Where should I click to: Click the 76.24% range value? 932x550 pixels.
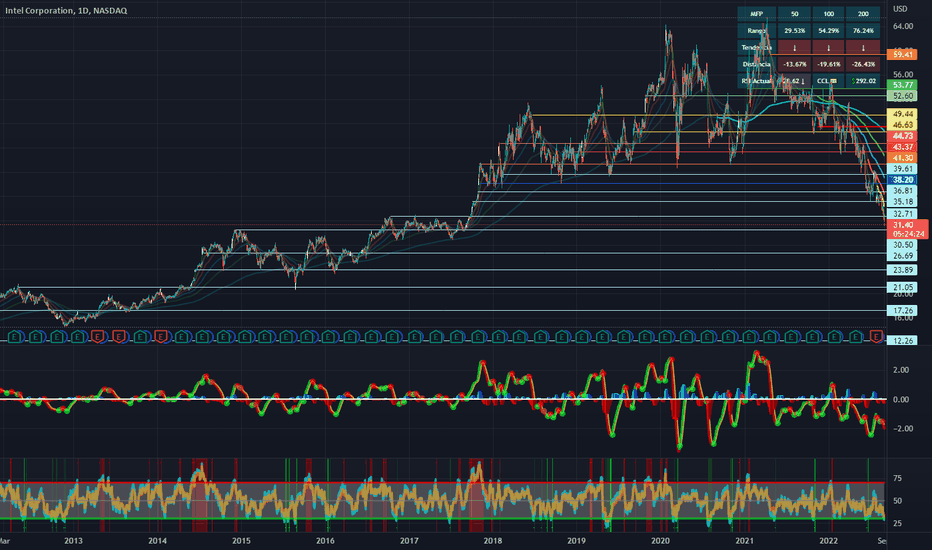click(863, 30)
